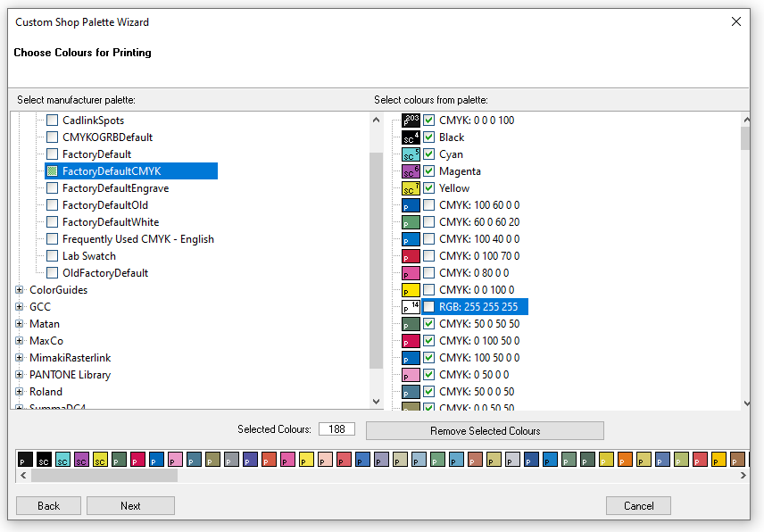The image size is (764, 532).
Task: Uncheck the Yellow colour checkbox
Action: pos(428,188)
